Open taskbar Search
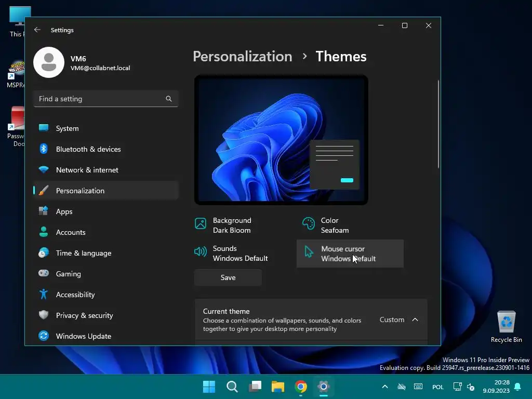The width and height of the screenshot is (532, 399). pyautogui.click(x=232, y=387)
